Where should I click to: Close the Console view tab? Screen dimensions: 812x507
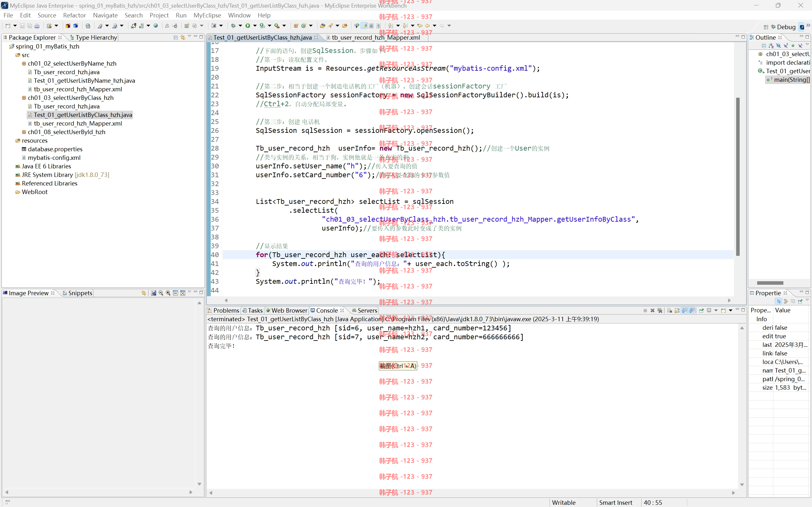tap(342, 310)
